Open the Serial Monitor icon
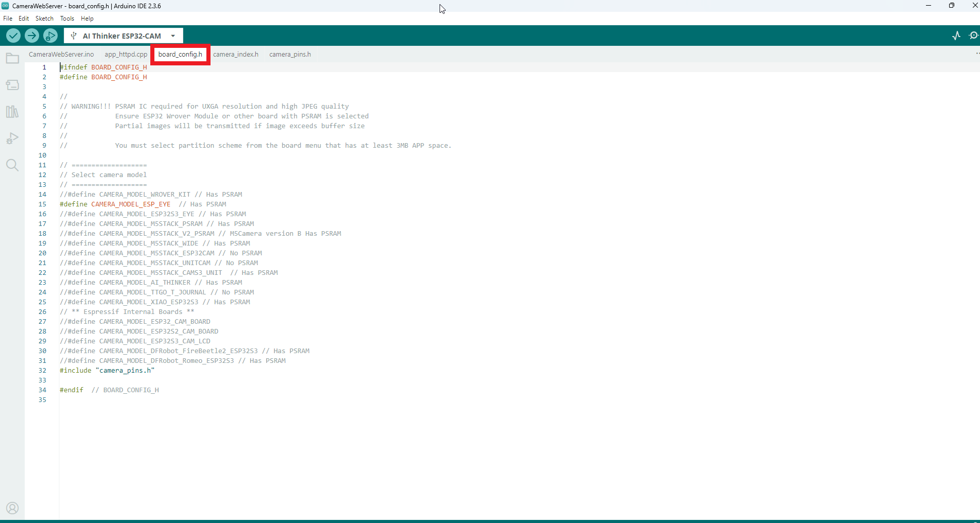 tap(973, 36)
